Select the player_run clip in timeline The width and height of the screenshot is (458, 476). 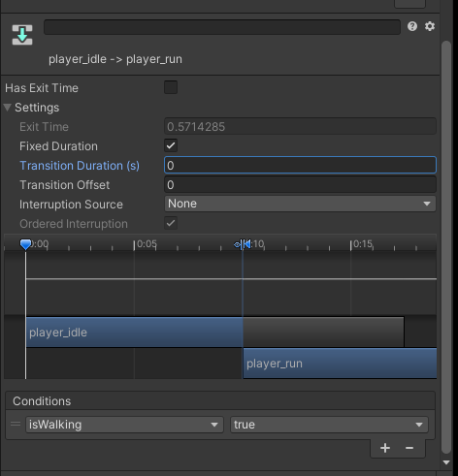(x=340, y=364)
